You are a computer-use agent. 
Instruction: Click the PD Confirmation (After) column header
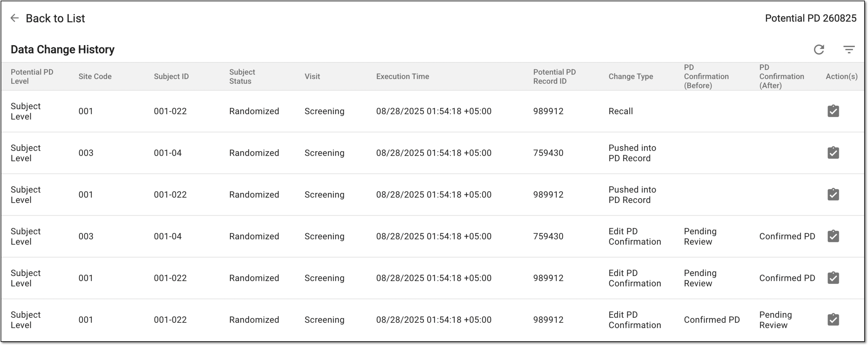coord(781,76)
